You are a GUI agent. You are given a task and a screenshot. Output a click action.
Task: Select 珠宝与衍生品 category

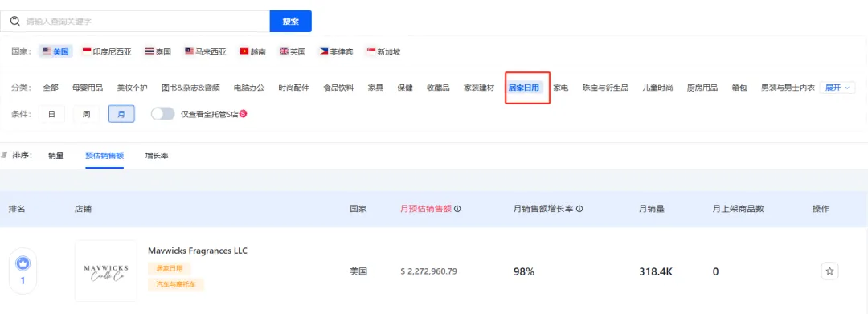[x=606, y=88]
